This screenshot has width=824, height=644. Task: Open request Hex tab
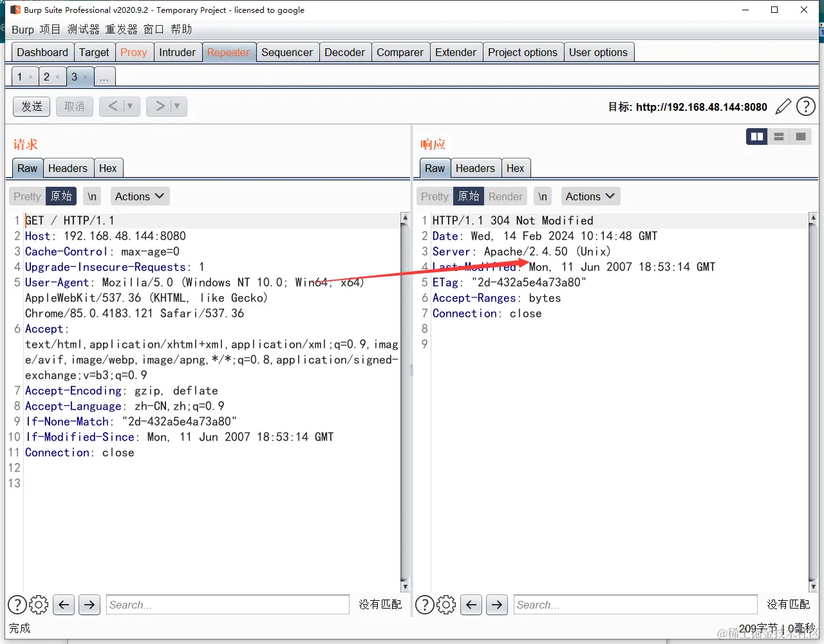[108, 168]
